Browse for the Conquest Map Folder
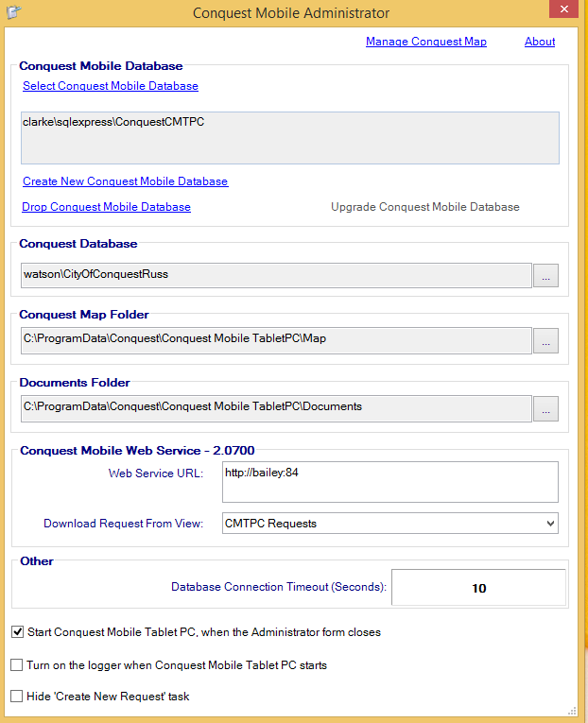Viewport: 588px width, 723px height. pyautogui.click(x=545, y=341)
